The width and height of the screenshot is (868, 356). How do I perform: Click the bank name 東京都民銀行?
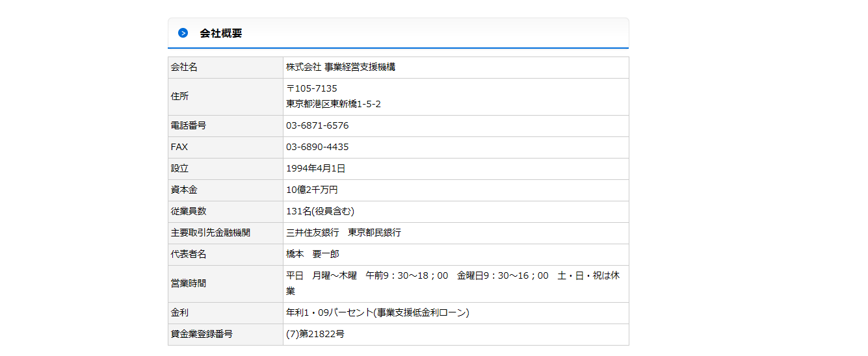coord(375,233)
